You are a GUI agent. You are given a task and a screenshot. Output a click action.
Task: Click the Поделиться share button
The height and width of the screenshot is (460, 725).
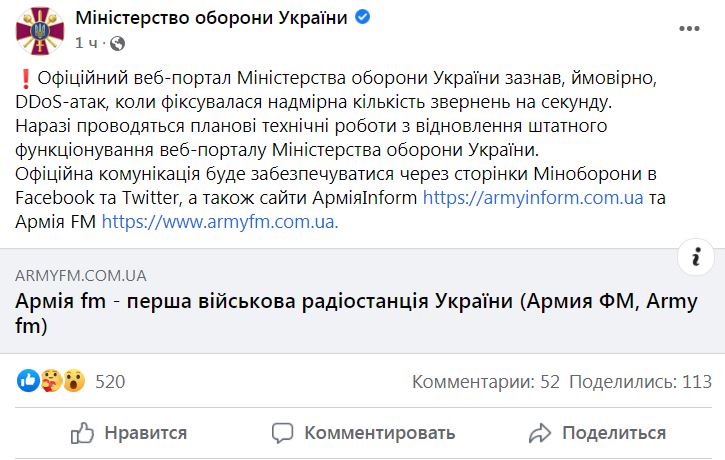[x=597, y=434]
